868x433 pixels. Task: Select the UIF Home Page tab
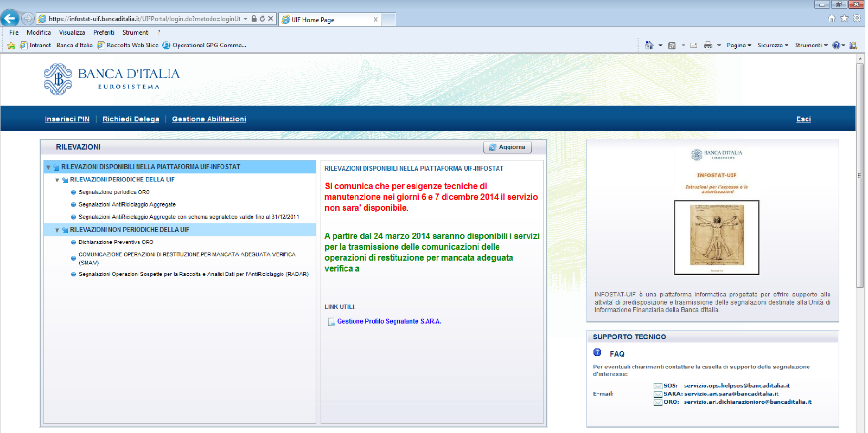click(x=329, y=20)
